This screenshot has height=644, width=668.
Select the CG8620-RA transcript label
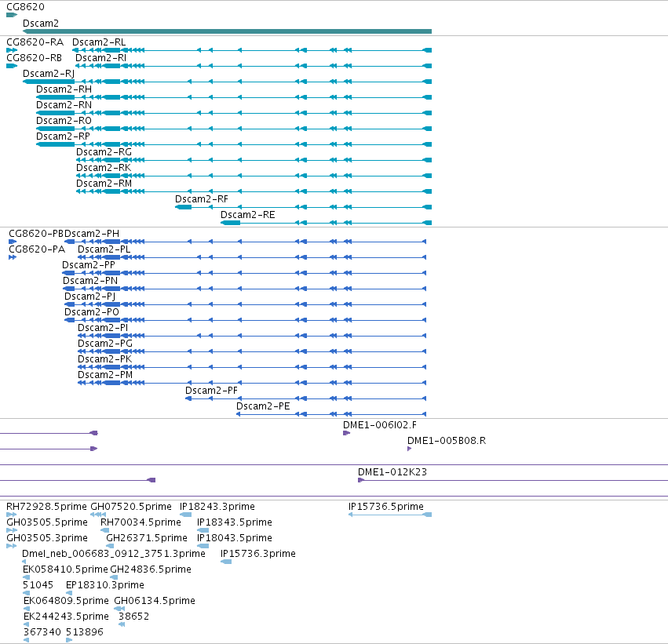click(35, 42)
